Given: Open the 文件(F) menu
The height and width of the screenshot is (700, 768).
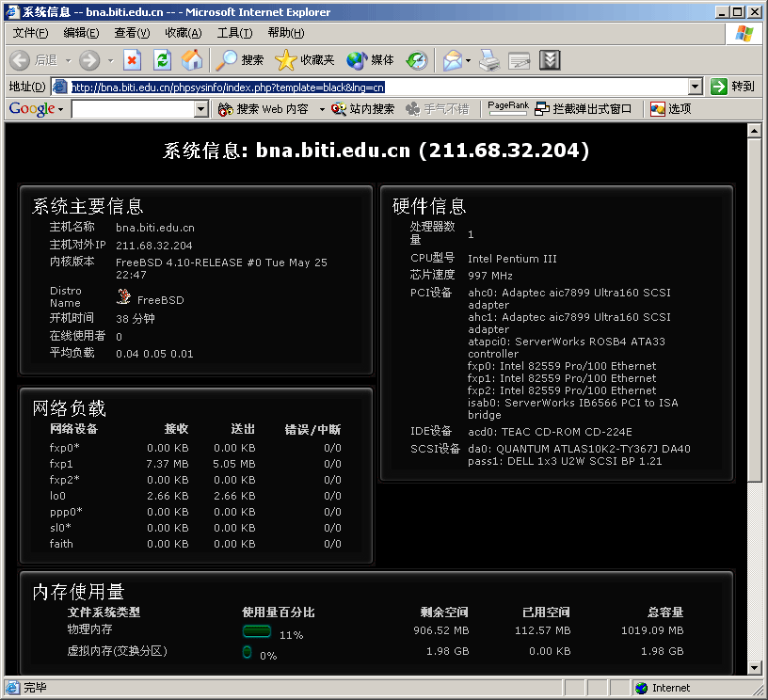Looking at the screenshot, I should pyautogui.click(x=30, y=33).
